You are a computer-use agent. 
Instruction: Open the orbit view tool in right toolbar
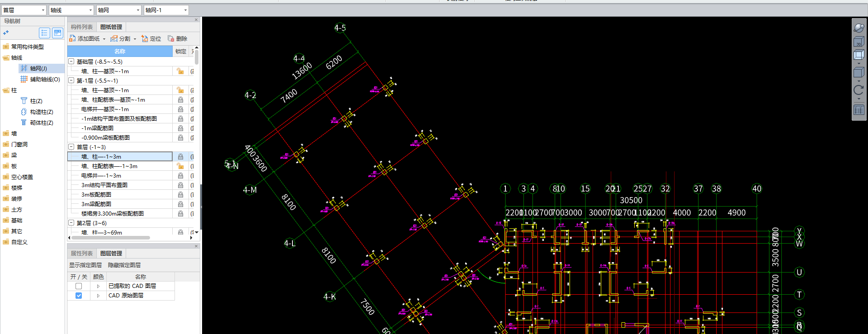click(859, 28)
